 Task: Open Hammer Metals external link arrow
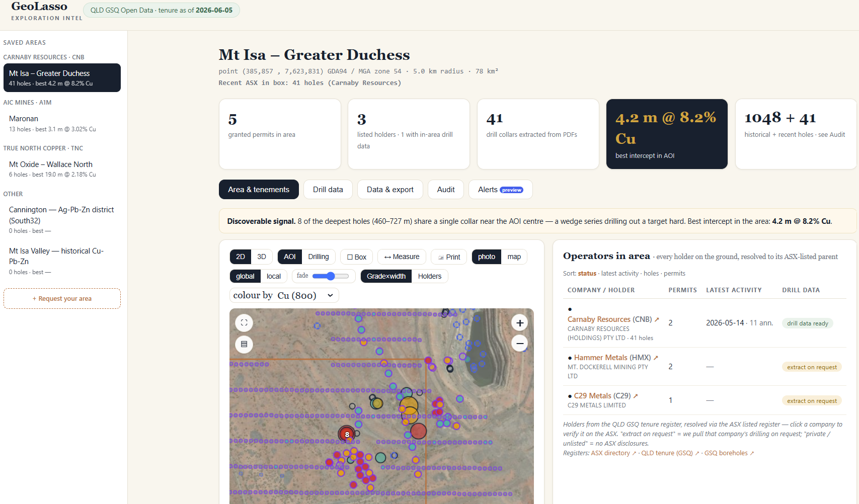656,358
